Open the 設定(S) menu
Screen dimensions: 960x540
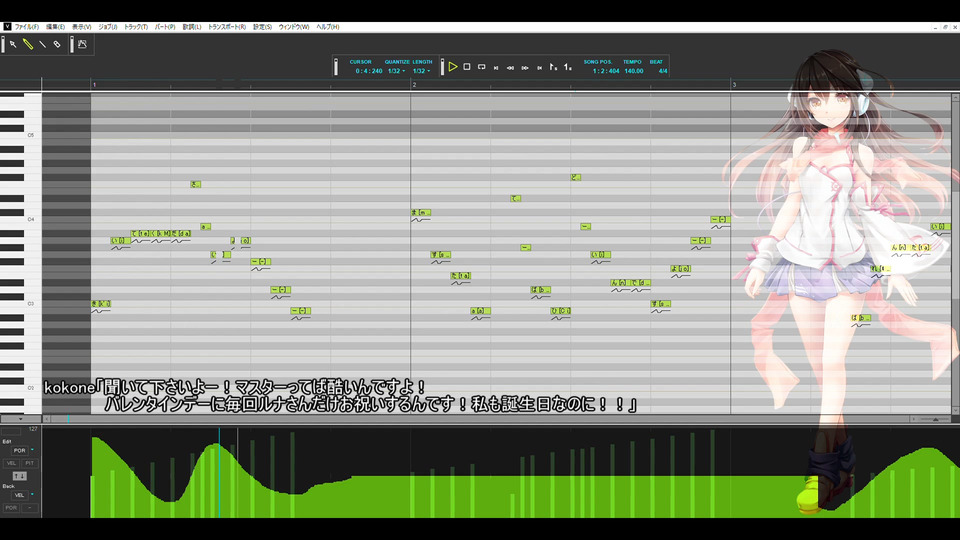(262, 27)
